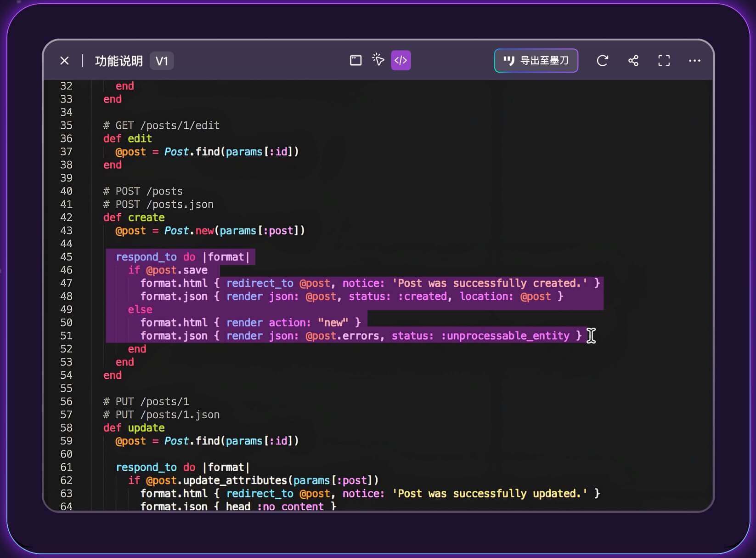756x558 pixels.
Task: Click line number 45 in the gutter
Action: (66, 257)
